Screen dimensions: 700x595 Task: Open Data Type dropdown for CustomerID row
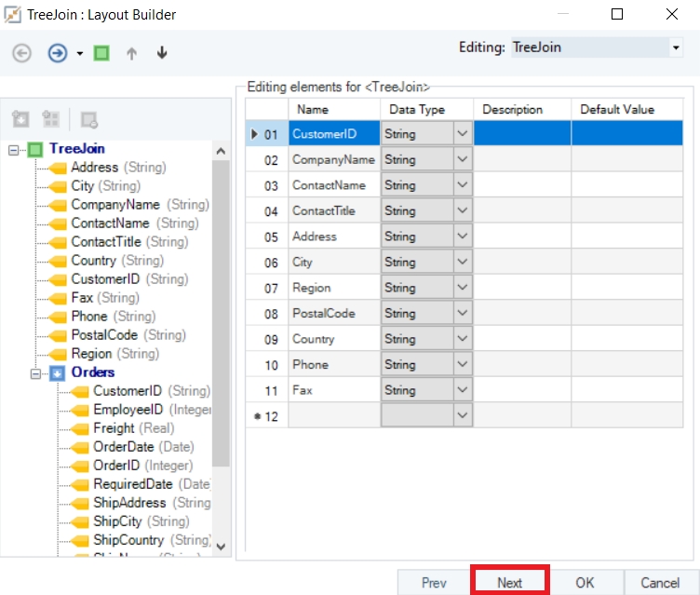coord(463,134)
